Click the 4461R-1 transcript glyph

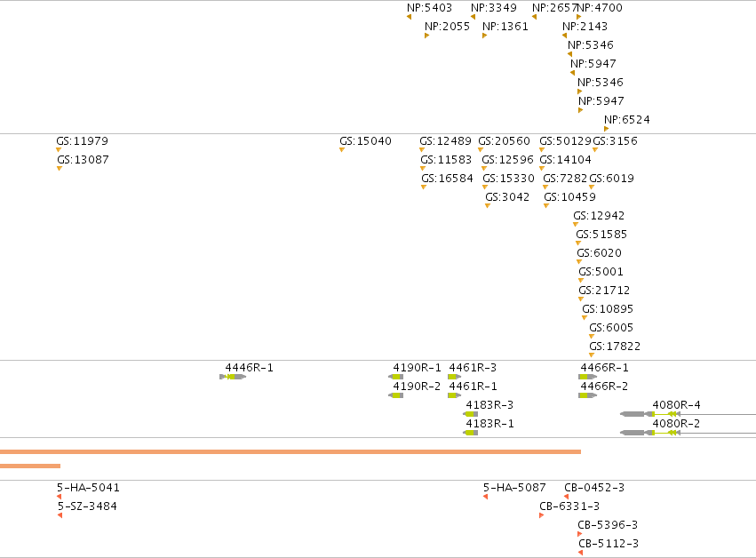click(x=454, y=395)
